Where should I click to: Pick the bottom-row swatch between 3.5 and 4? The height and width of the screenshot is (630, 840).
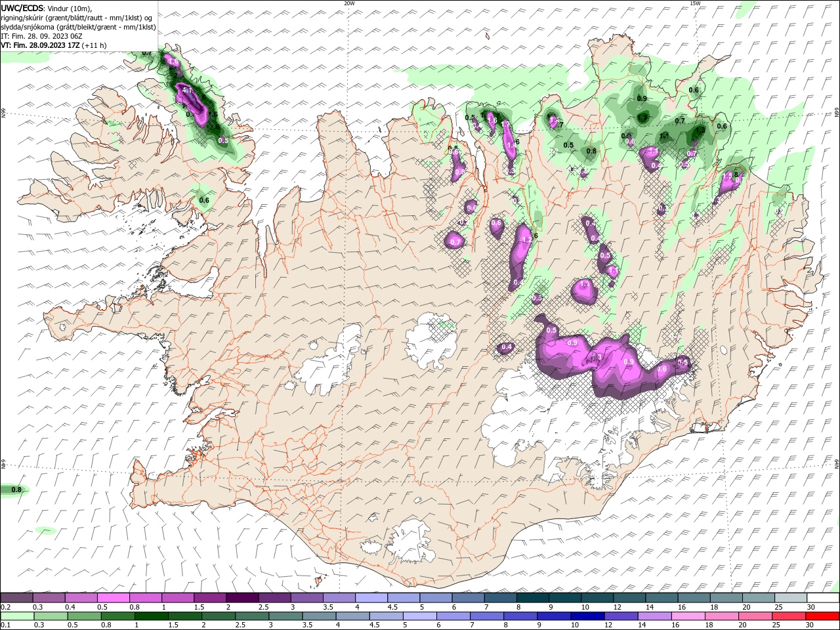[x=318, y=616]
